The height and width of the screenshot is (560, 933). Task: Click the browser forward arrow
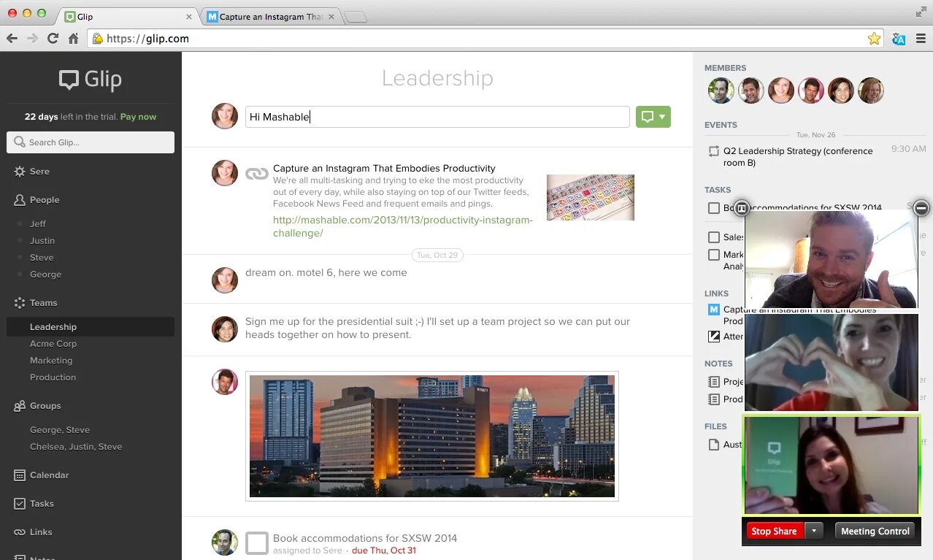(32, 39)
